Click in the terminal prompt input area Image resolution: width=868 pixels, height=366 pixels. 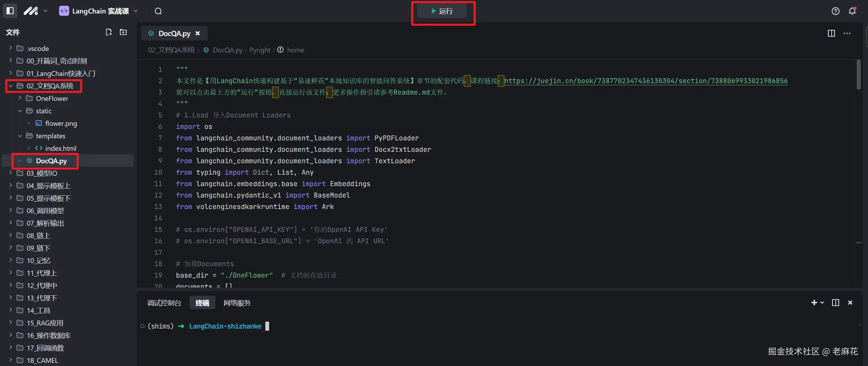[267, 326]
